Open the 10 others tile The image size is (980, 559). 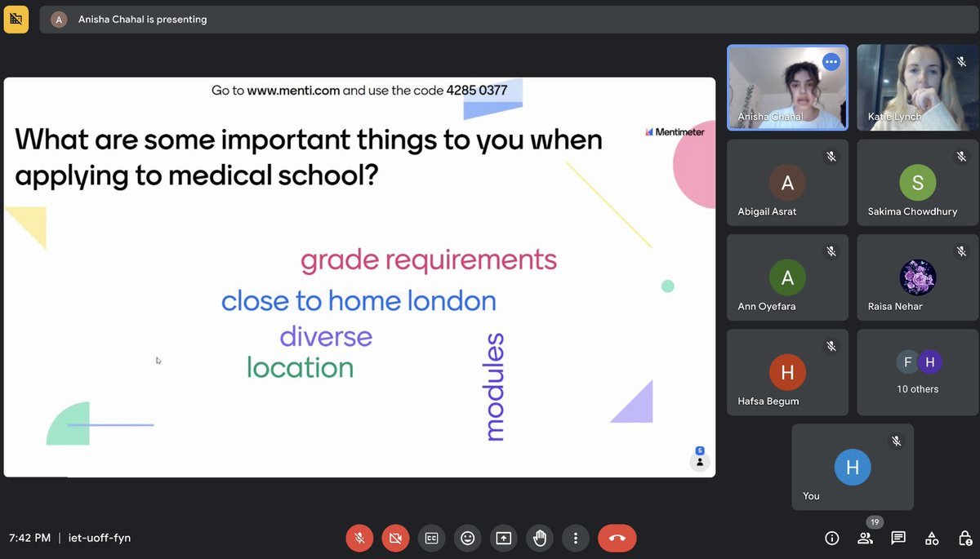coord(917,372)
